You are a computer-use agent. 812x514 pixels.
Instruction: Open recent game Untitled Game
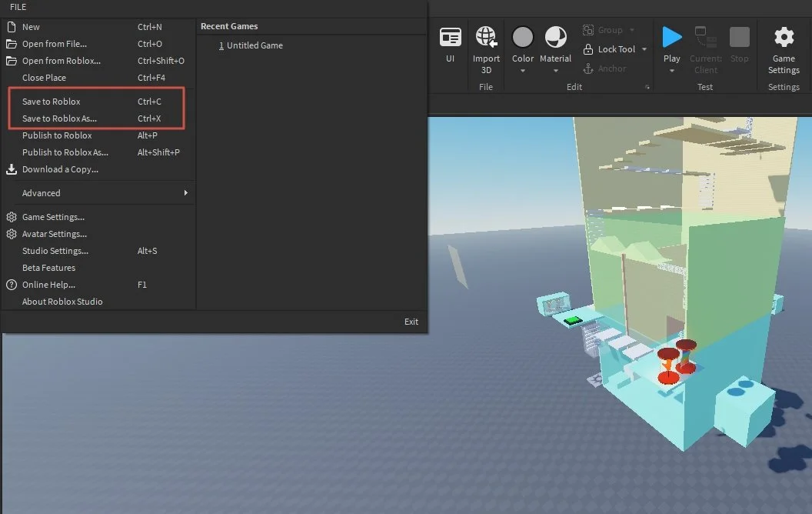click(251, 45)
